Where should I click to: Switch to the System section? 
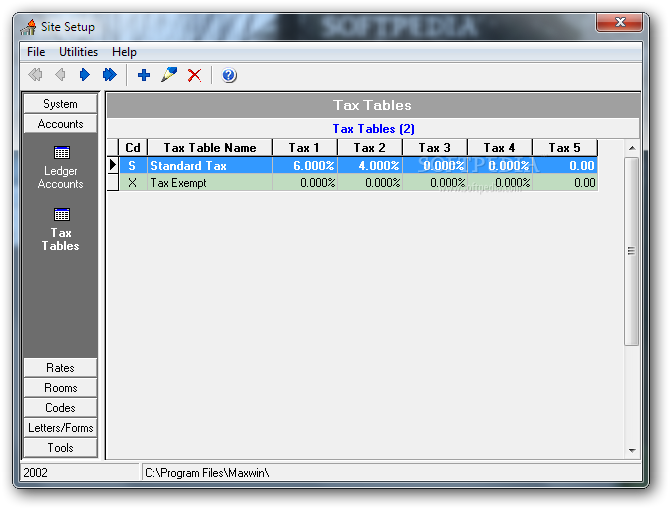(60, 104)
